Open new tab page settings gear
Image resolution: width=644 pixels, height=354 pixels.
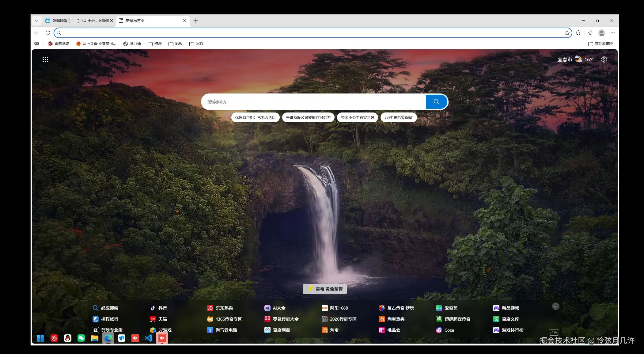point(604,59)
